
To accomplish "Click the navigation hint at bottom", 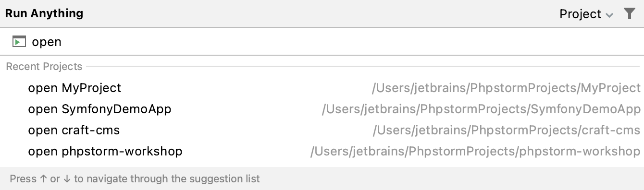I will pyautogui.click(x=135, y=179).
